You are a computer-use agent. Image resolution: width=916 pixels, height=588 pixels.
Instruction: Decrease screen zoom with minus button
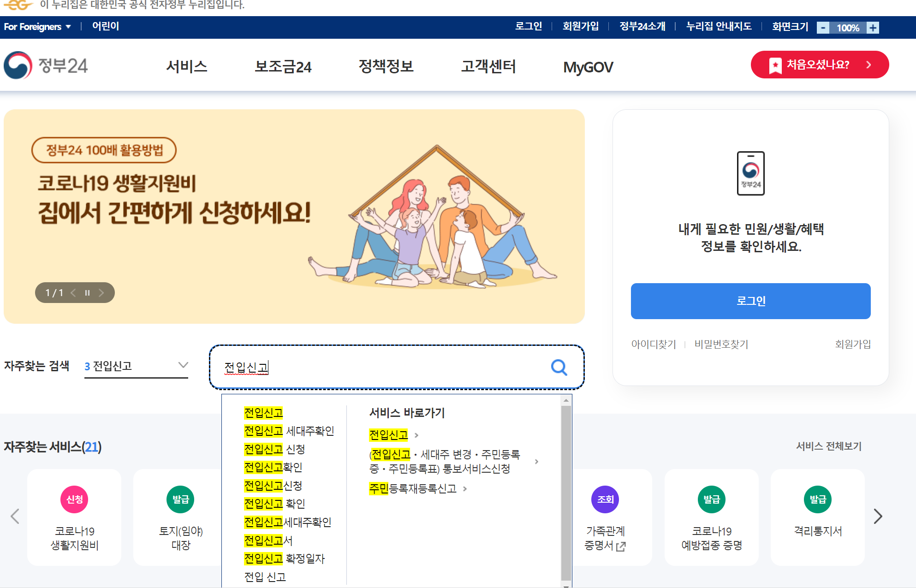(823, 28)
